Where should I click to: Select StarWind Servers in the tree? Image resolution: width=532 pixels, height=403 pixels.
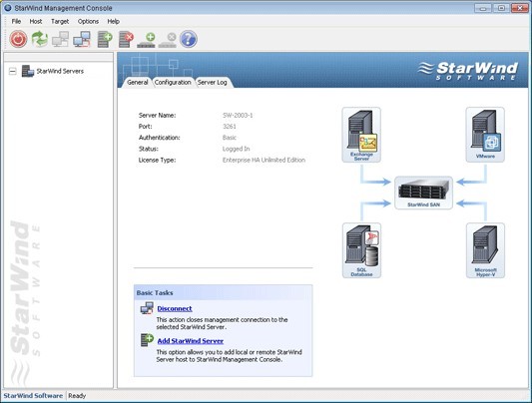(60, 71)
